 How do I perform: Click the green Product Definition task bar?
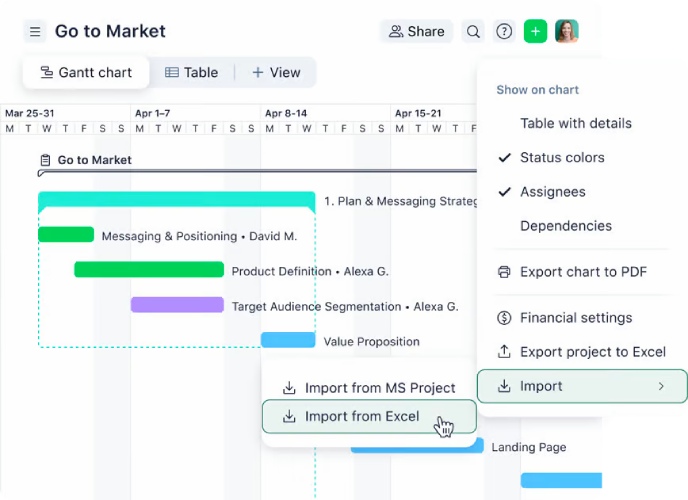coord(149,269)
